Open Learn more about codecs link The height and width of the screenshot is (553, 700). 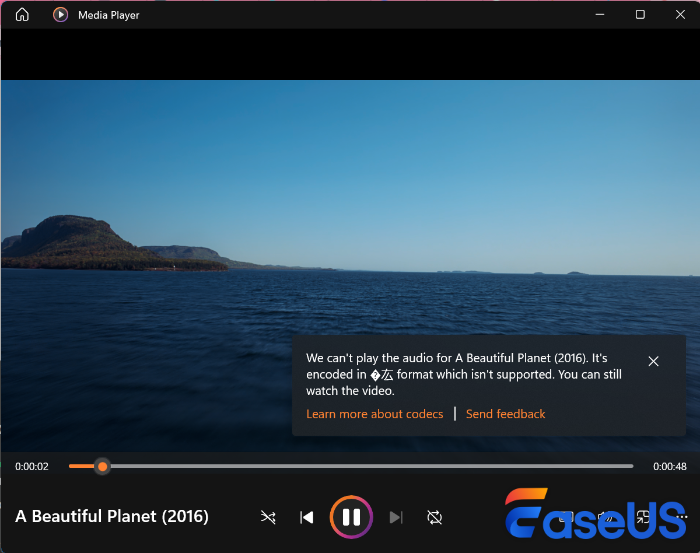point(375,414)
